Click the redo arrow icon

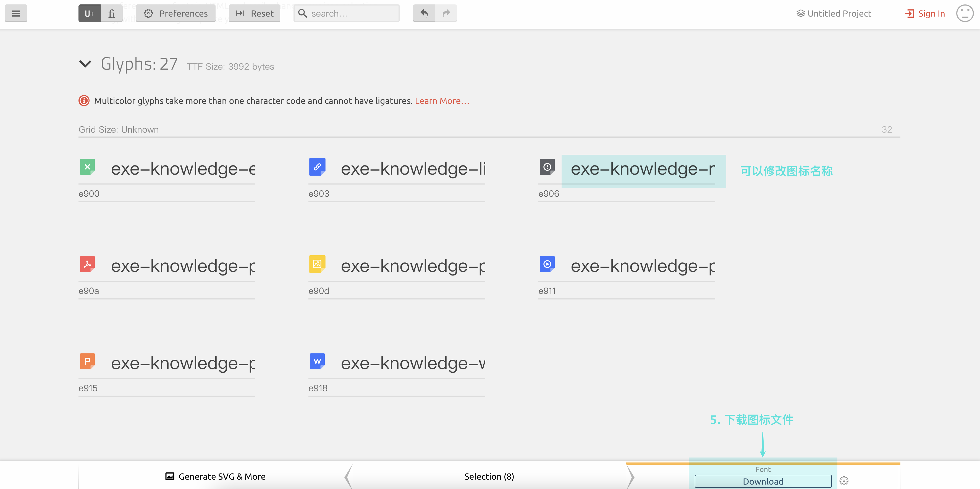(x=446, y=13)
